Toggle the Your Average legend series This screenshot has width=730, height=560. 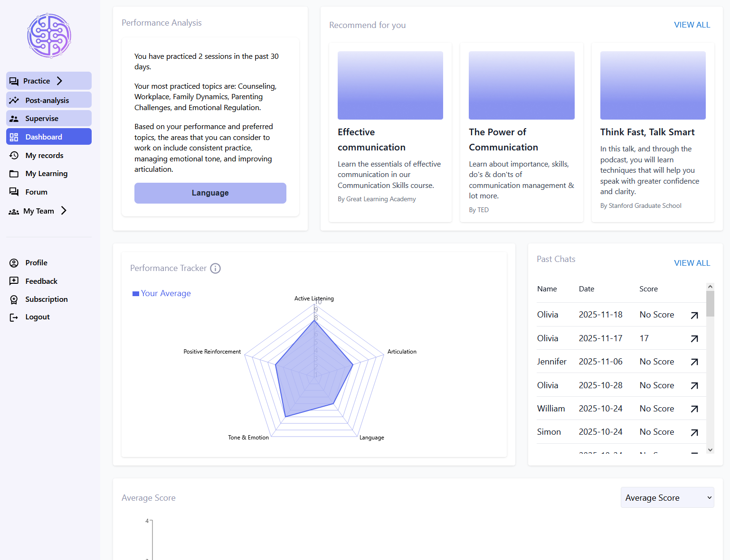coord(161,294)
